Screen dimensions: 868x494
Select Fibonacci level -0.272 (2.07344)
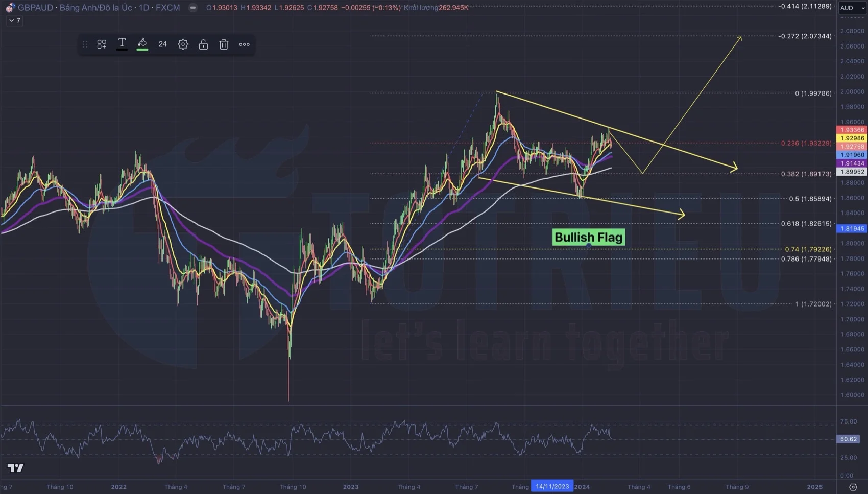[805, 36]
